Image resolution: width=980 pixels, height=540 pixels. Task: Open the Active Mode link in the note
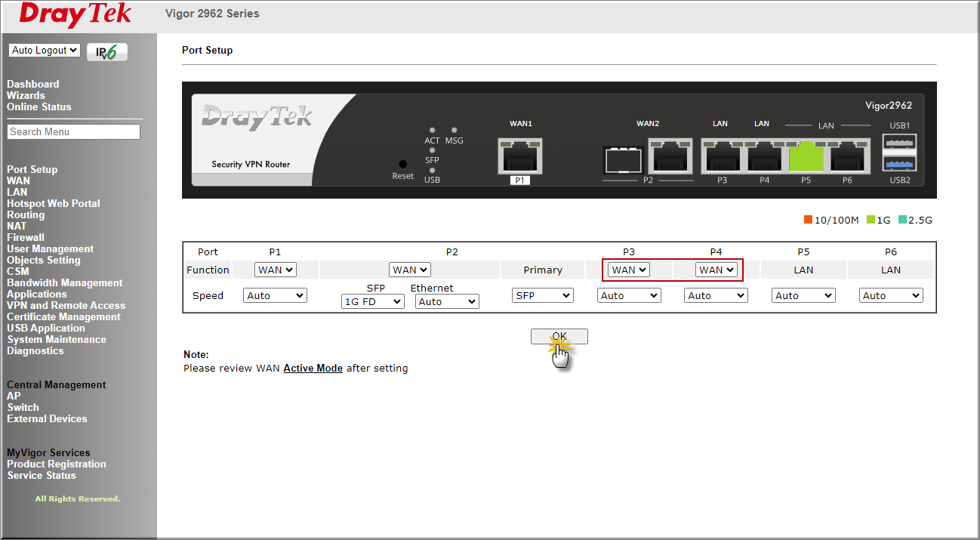[x=313, y=368]
